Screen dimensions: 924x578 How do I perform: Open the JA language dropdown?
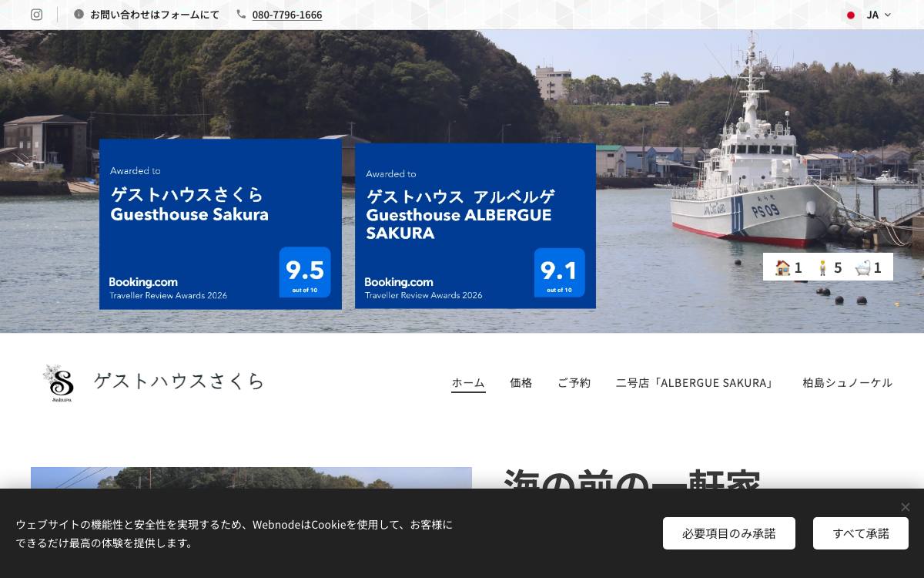coord(869,15)
